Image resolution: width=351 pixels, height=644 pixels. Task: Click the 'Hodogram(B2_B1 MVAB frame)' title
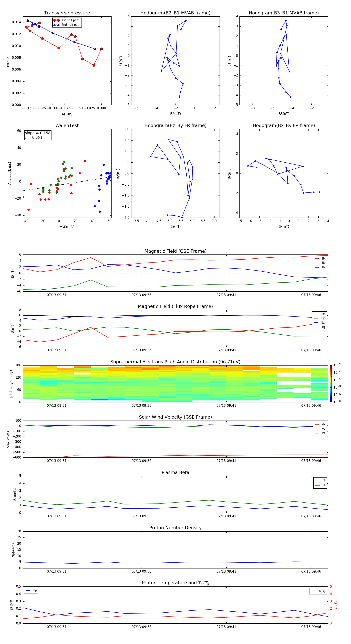click(x=175, y=13)
